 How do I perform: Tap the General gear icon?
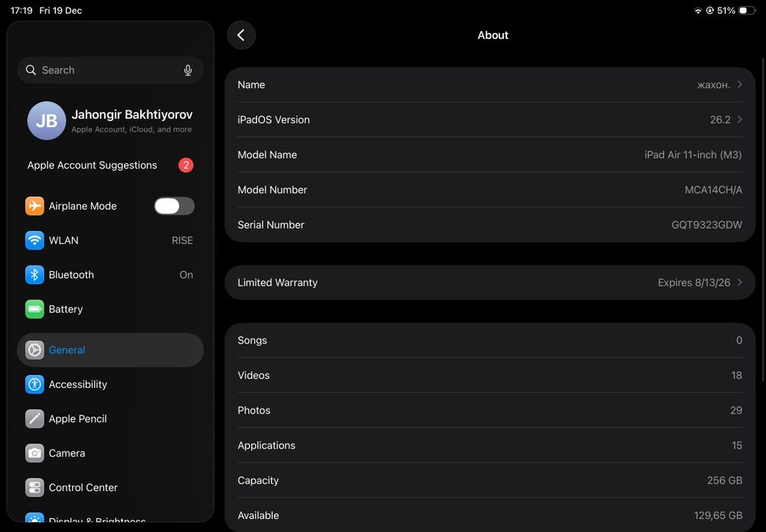tap(34, 350)
